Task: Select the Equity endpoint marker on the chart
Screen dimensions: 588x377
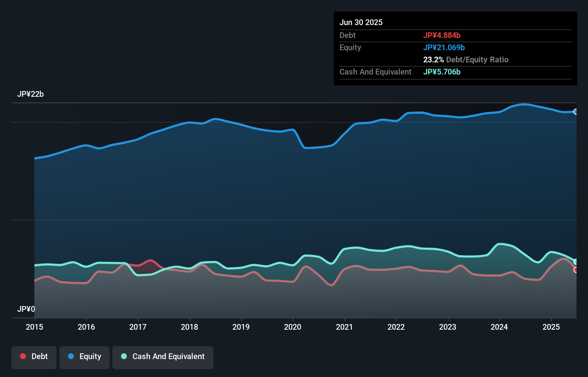Action: 576,111
